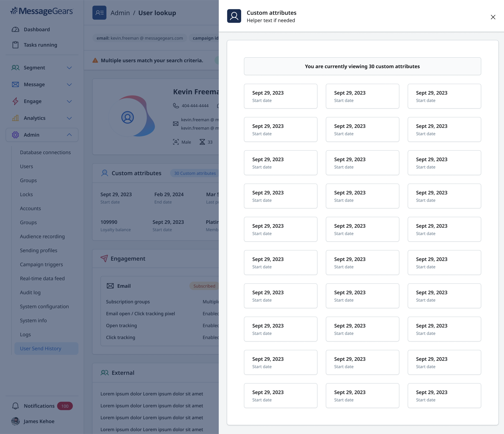
Task: Open Tasks running page
Action: click(40, 45)
